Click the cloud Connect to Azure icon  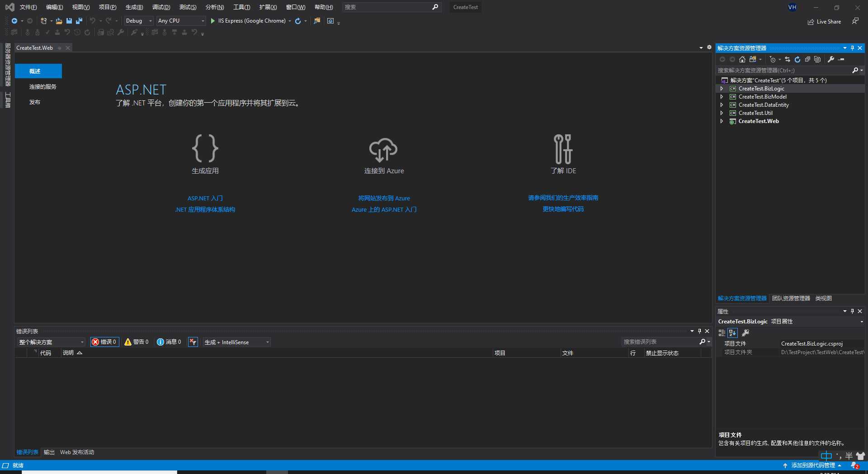tap(383, 150)
